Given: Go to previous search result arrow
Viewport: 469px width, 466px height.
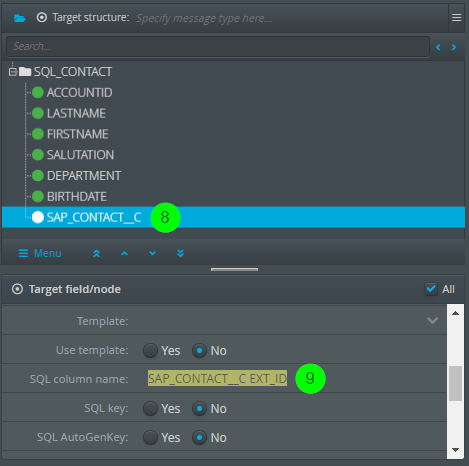Looking at the screenshot, I should click(438, 47).
